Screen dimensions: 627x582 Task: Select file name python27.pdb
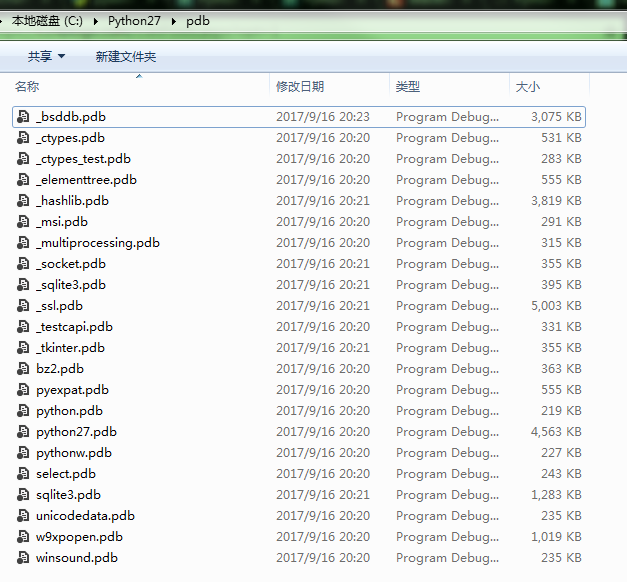click(x=76, y=432)
